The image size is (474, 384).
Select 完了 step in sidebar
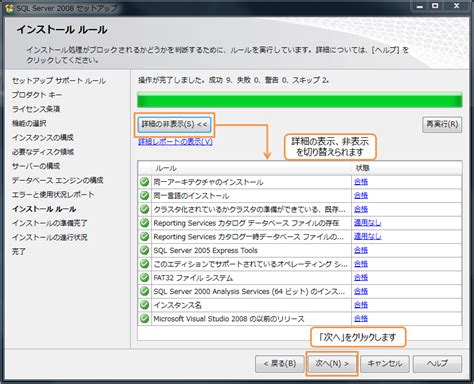pos(19,251)
